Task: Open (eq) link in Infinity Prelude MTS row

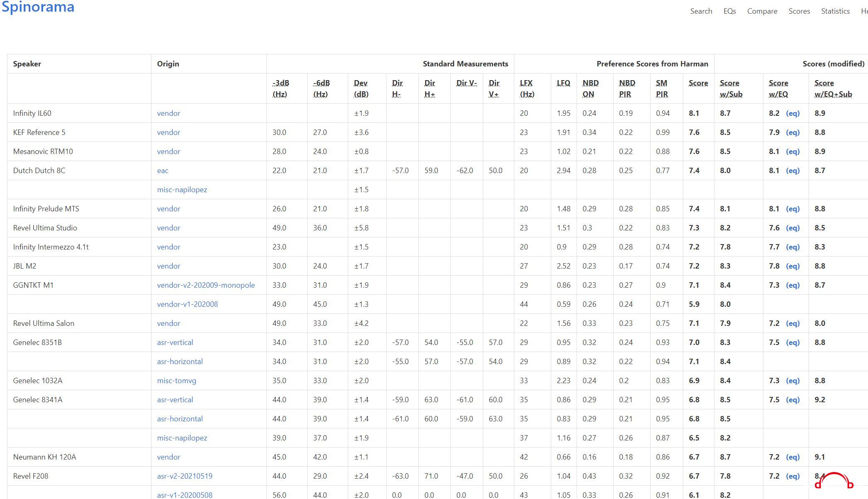Action: pyautogui.click(x=792, y=209)
